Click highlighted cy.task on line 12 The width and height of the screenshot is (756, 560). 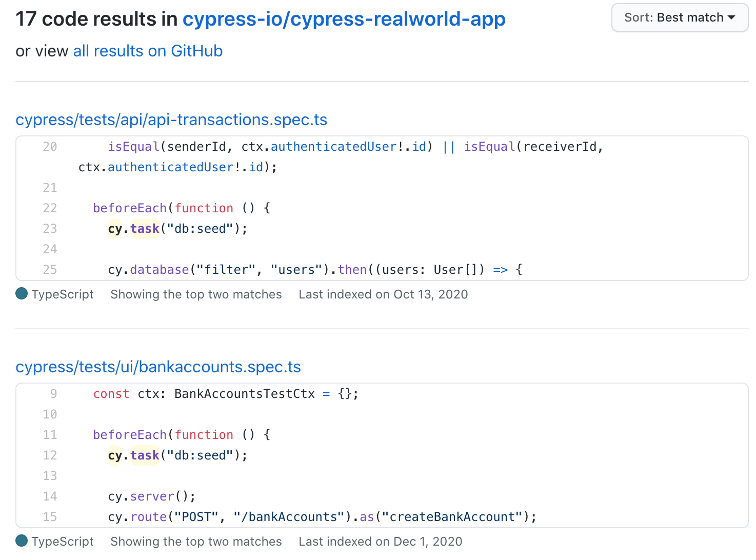pyautogui.click(x=133, y=455)
